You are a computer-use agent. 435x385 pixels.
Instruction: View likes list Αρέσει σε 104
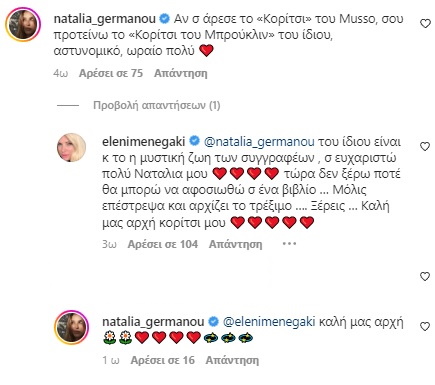coord(163,244)
